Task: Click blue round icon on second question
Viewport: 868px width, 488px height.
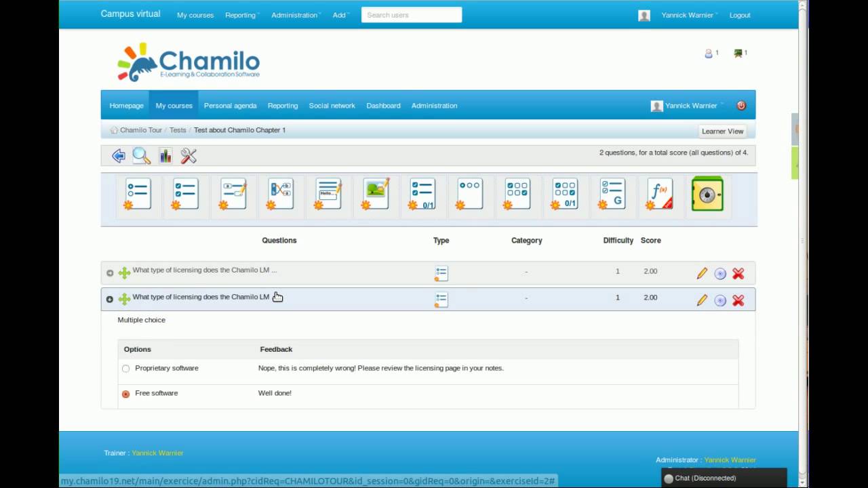Action: click(x=720, y=300)
